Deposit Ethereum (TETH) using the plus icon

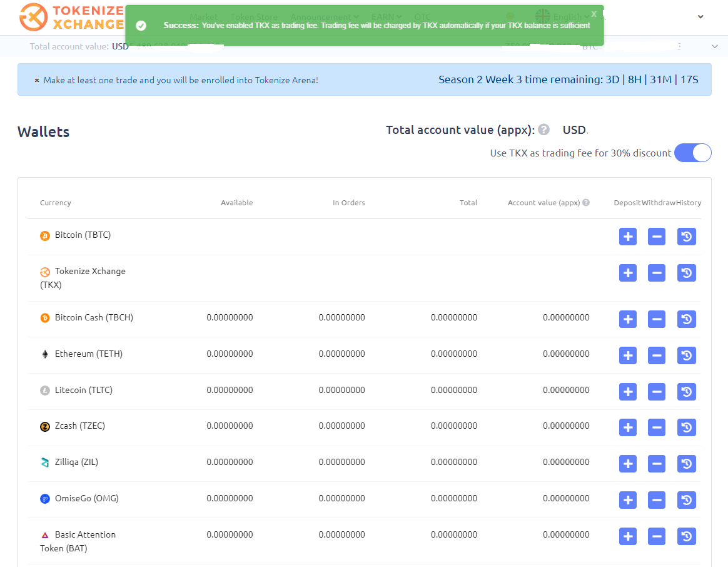coord(628,355)
